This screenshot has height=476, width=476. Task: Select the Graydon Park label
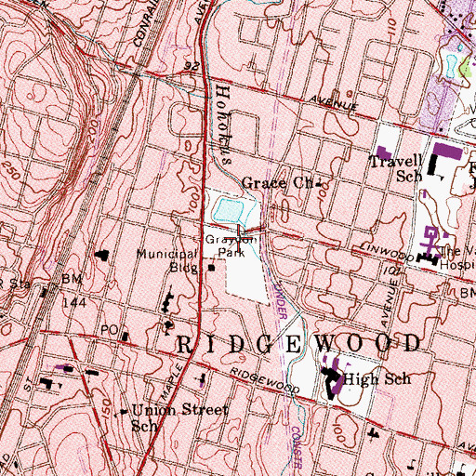[x=231, y=245]
